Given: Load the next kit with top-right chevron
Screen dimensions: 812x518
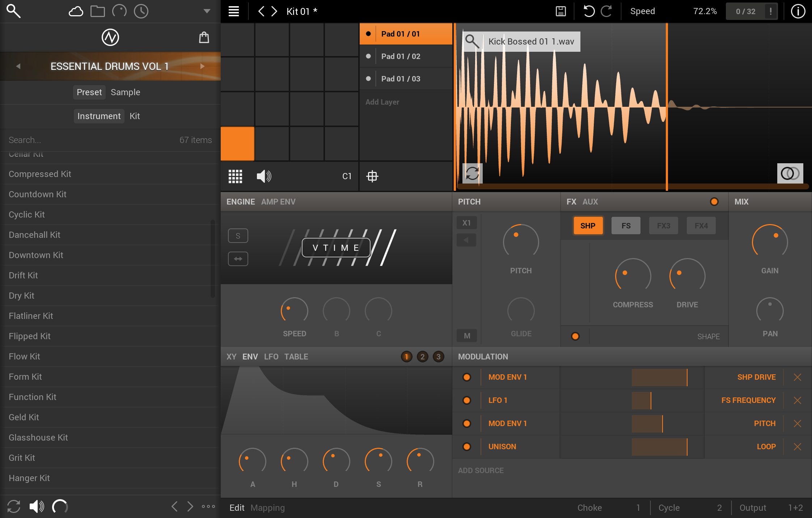Looking at the screenshot, I should pyautogui.click(x=274, y=11).
